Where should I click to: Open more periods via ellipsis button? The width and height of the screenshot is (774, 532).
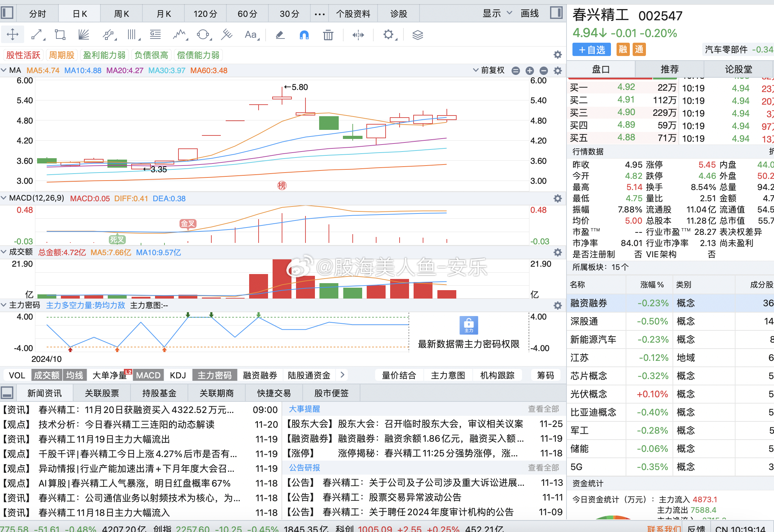320,14
